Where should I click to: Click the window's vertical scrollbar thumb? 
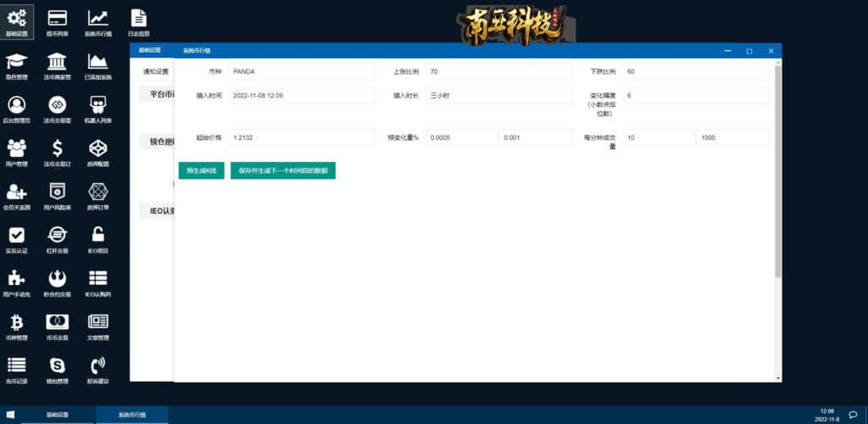(x=778, y=171)
